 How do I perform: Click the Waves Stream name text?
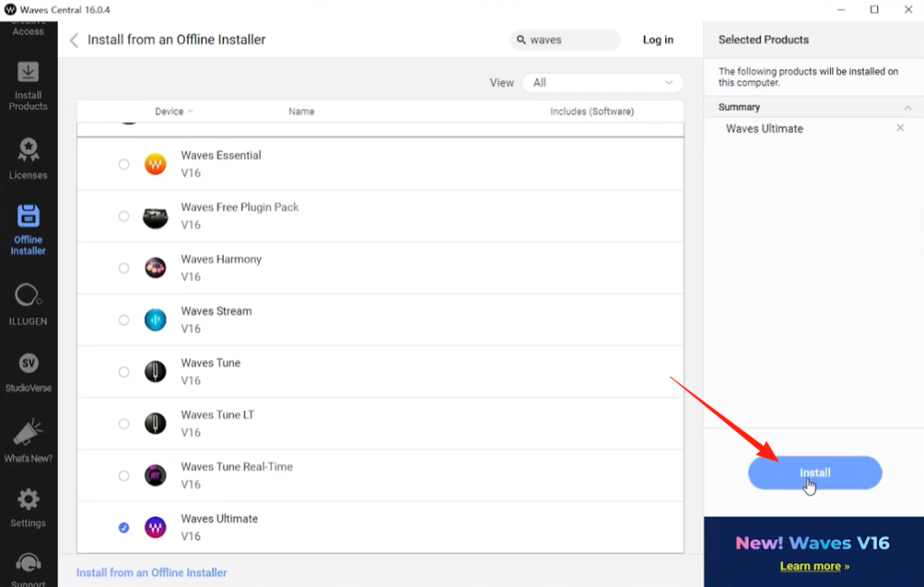217,311
